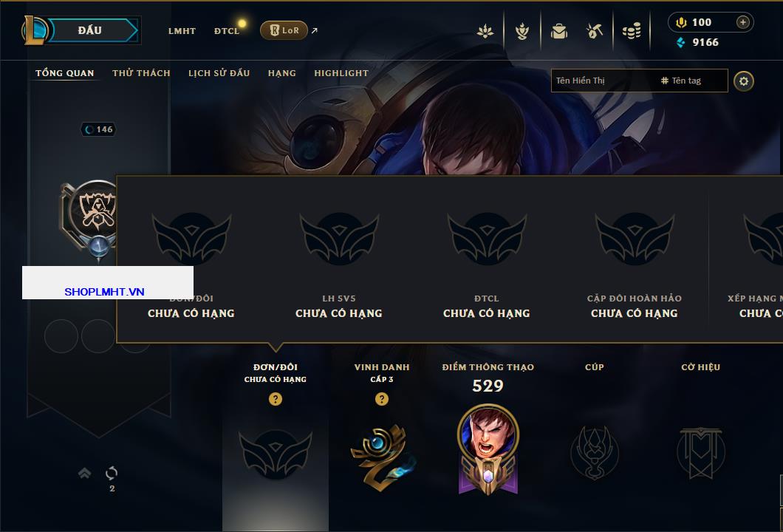Open profile settings gear icon
783x532 pixels.
click(x=744, y=81)
